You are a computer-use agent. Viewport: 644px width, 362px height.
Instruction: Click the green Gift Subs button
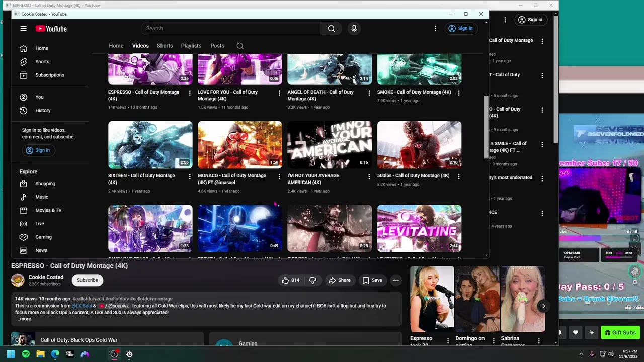620,332
